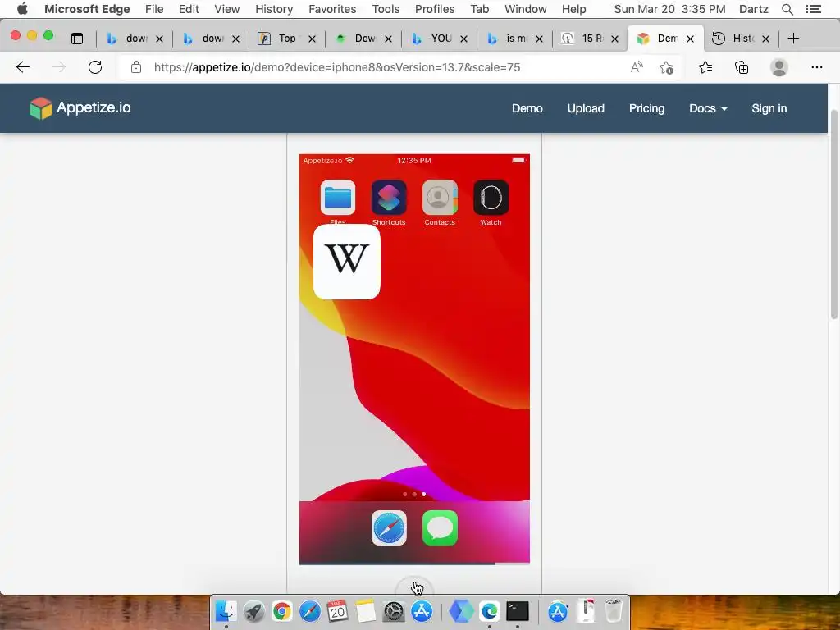Click Sign in on Appetize navbar
Viewport: 840px width, 630px height.
pyautogui.click(x=769, y=108)
